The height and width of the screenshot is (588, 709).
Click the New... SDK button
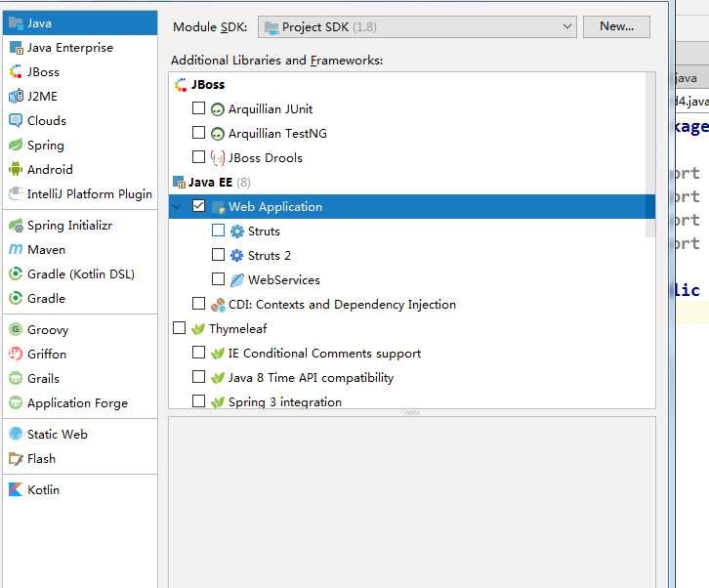pyautogui.click(x=616, y=26)
